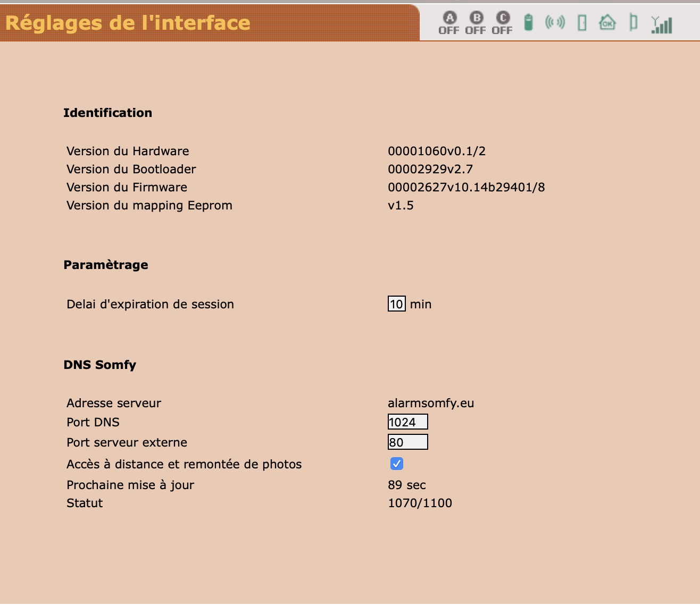Click the closed door status icon
This screenshot has height=605, width=700.
click(x=582, y=23)
